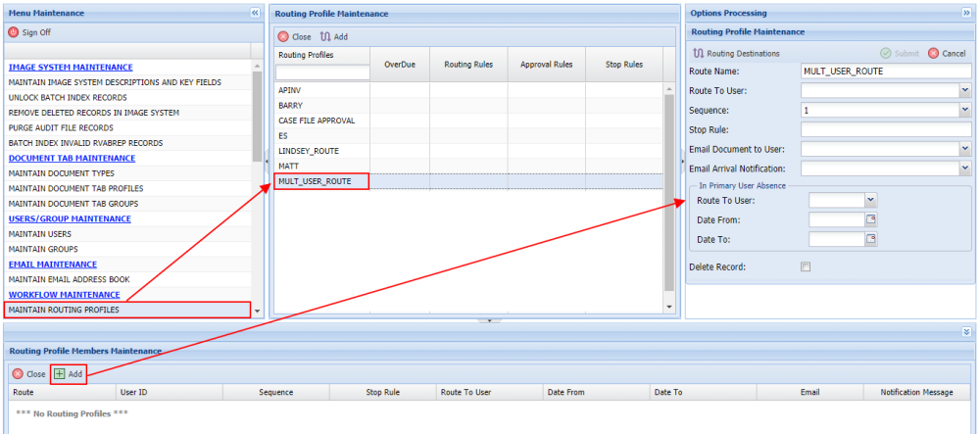Click the Sign Off power icon

pyautogui.click(x=13, y=32)
